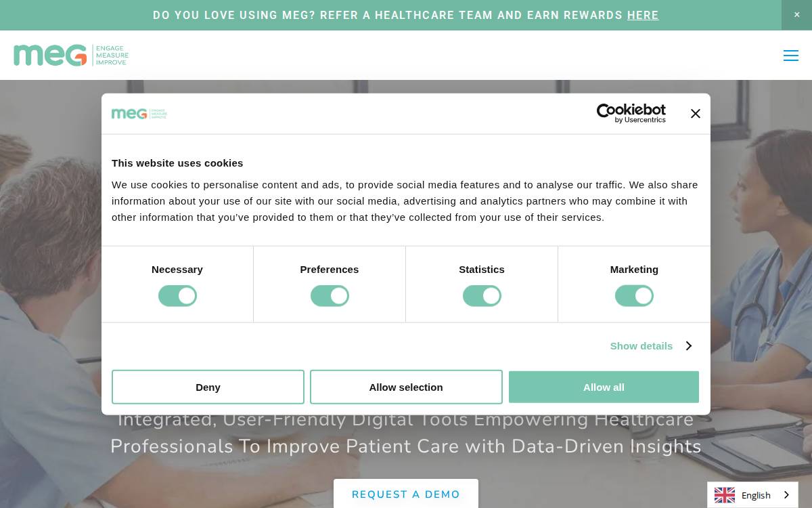Request a demo from the hero section
This screenshot has height=508, width=812.
406,494
